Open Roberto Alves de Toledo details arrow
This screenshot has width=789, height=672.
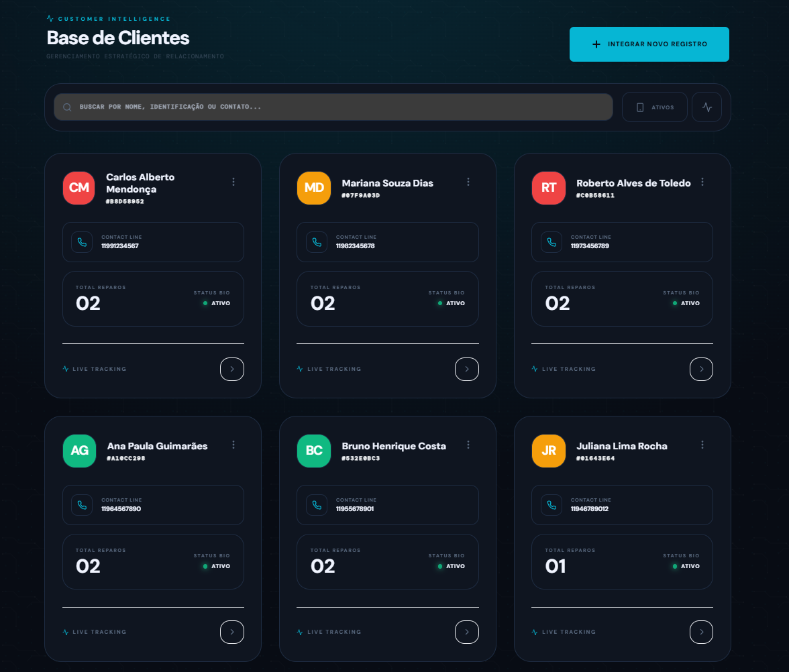702,369
